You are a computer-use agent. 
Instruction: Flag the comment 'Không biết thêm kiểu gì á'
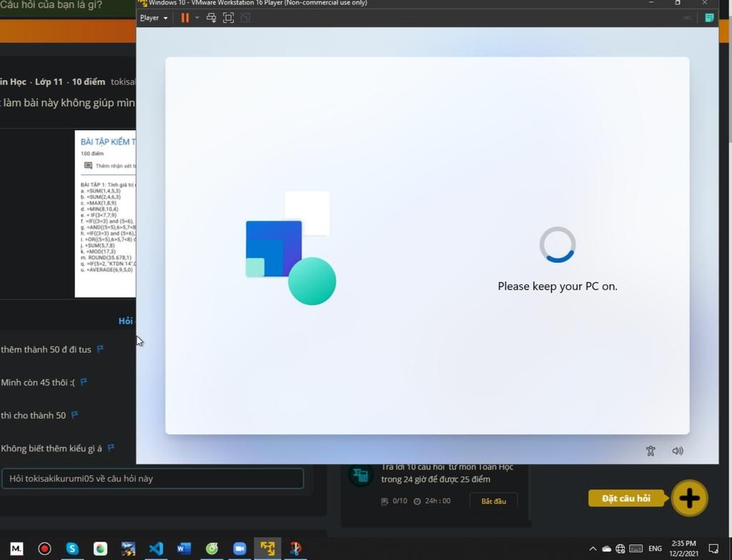(111, 448)
